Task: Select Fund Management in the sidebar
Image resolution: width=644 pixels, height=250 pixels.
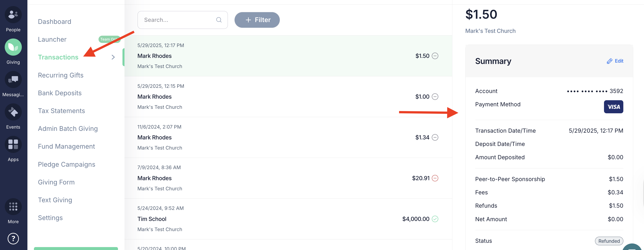Action: click(x=66, y=146)
